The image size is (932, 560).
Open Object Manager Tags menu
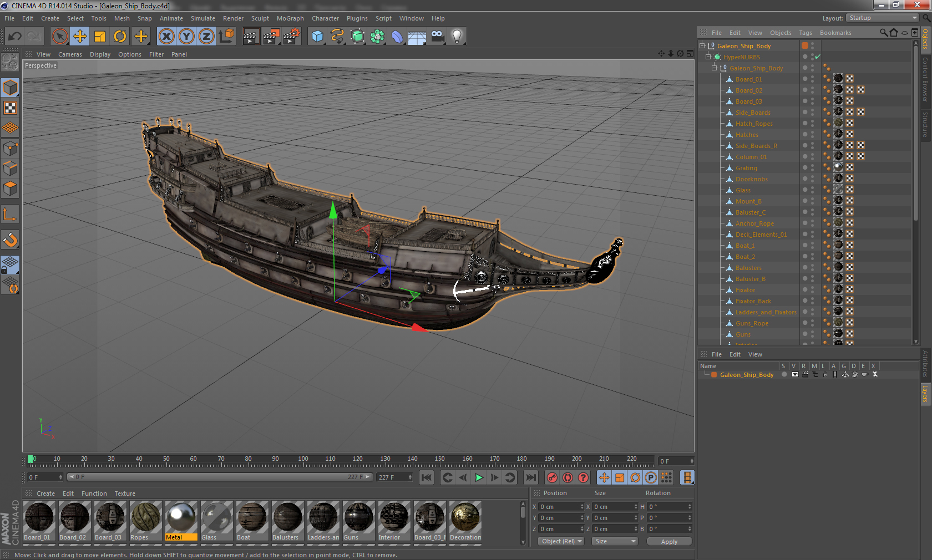[x=805, y=33]
